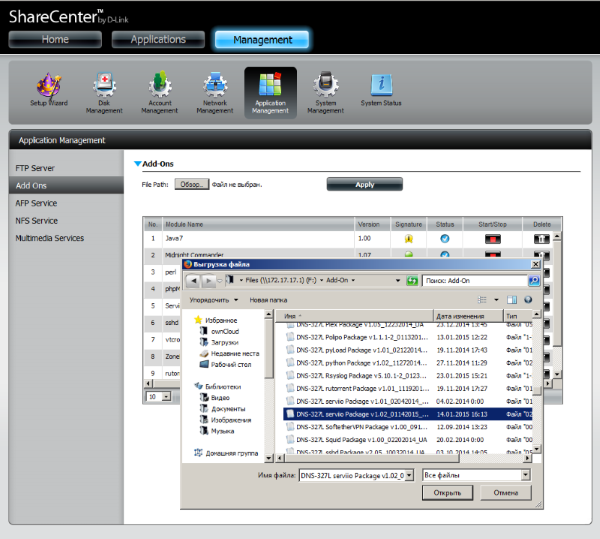Screen dimensions: 600x539
Task: Click the search magnifier icon
Action: (x=534, y=281)
